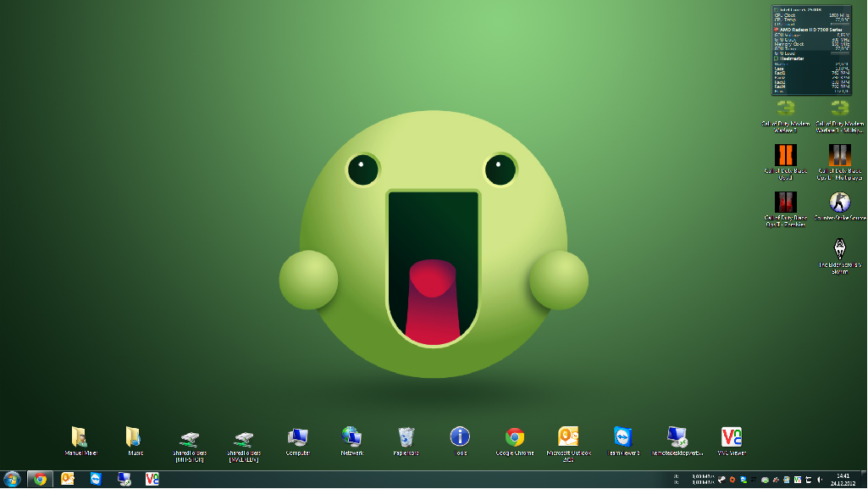Select the Computer desktop icon
Viewport: 868px width, 489px height.
(x=297, y=437)
